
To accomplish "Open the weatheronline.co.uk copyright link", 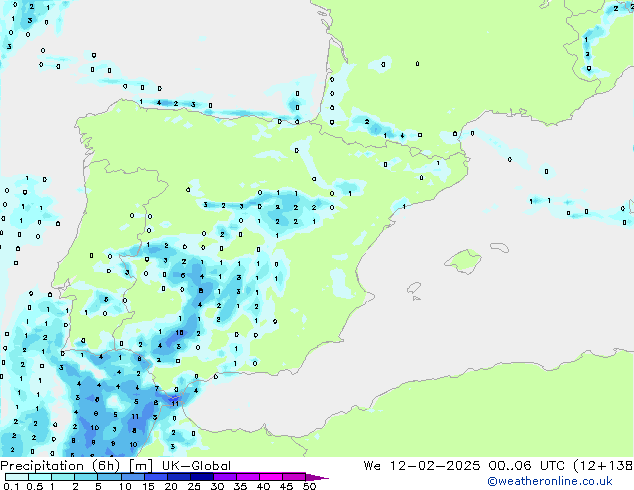I will [550, 481].
